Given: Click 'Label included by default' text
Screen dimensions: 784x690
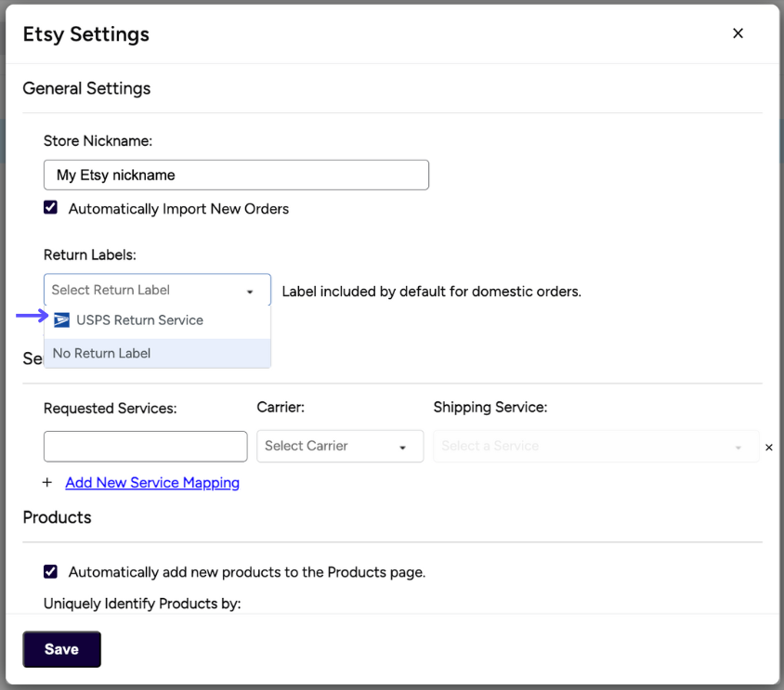Looking at the screenshot, I should click(x=432, y=292).
